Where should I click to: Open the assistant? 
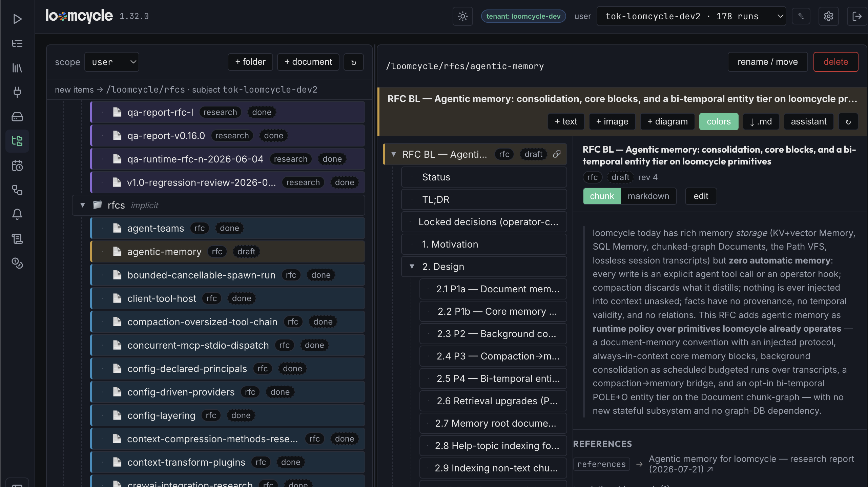(x=809, y=121)
